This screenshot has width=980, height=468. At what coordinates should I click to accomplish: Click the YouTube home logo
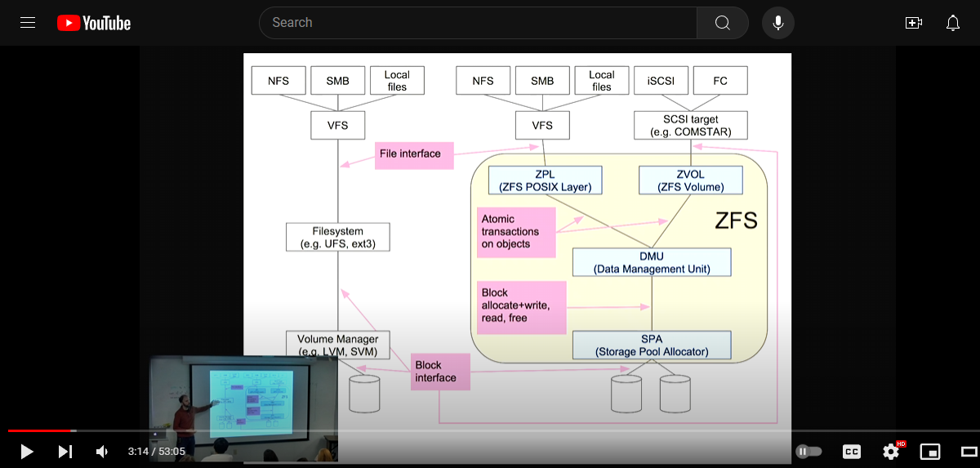(94, 23)
